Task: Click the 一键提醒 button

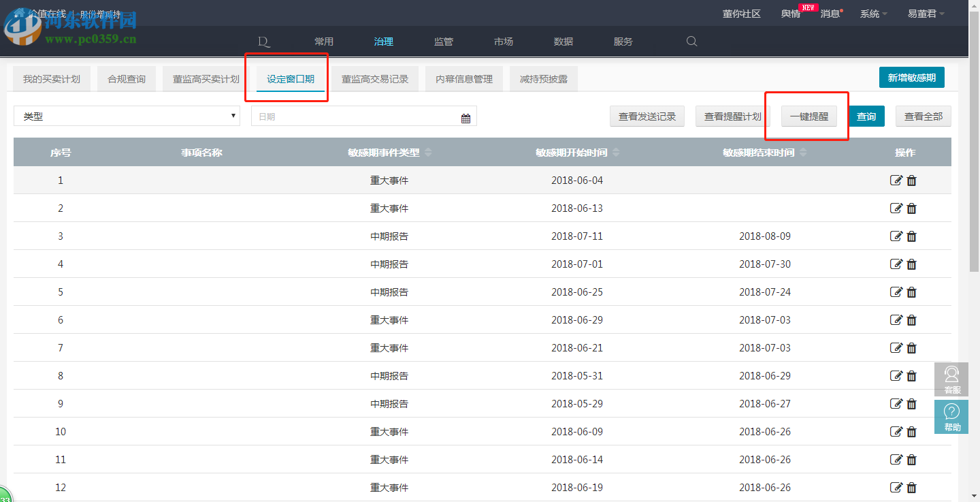Action: pyautogui.click(x=808, y=116)
